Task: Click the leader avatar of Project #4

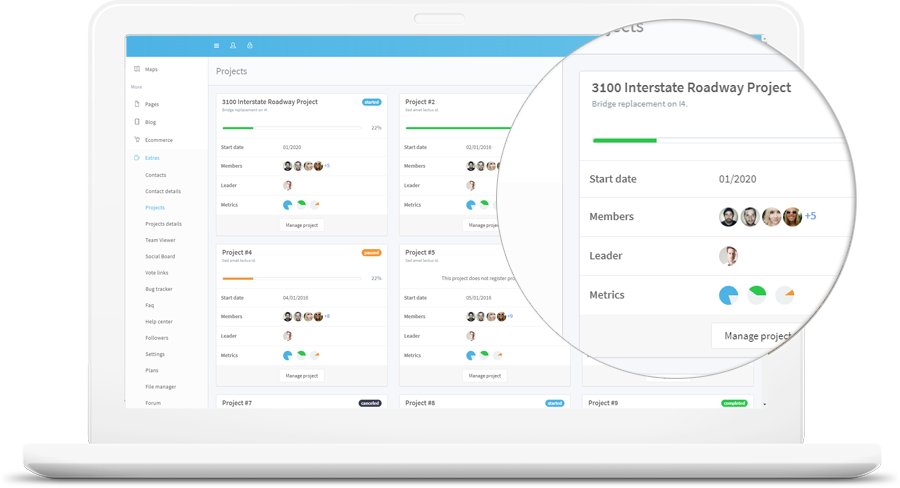Action: coord(288,336)
